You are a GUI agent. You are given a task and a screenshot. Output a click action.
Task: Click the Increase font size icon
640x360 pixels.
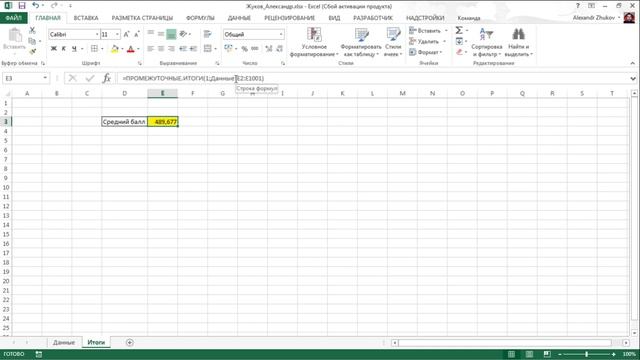point(126,34)
